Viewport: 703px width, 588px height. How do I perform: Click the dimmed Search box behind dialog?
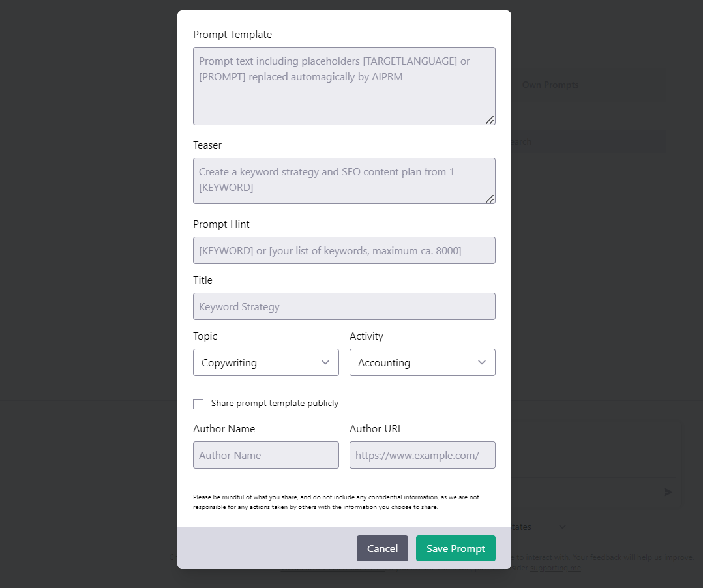click(587, 142)
